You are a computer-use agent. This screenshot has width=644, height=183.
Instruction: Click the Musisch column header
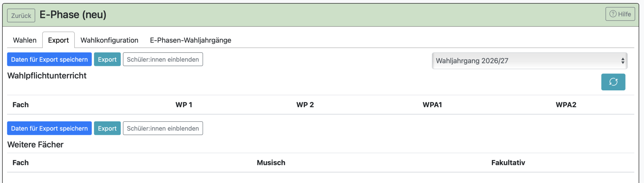[x=271, y=163]
